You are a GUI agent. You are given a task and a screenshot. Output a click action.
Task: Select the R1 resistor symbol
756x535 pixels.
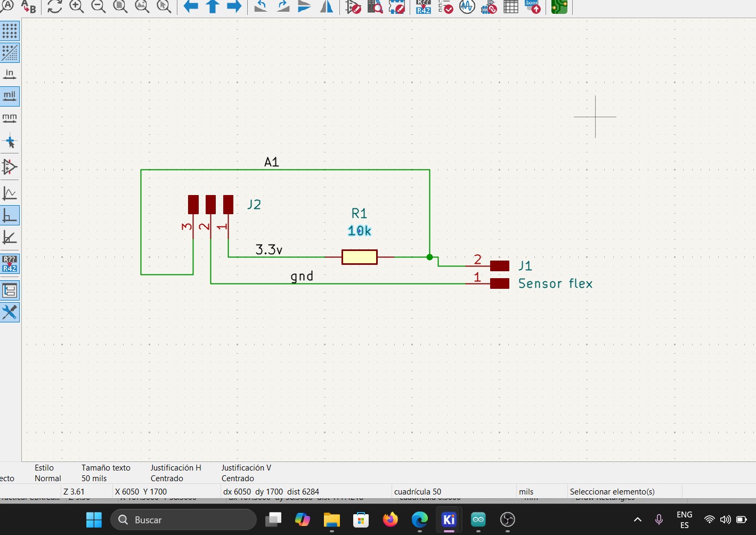click(360, 257)
